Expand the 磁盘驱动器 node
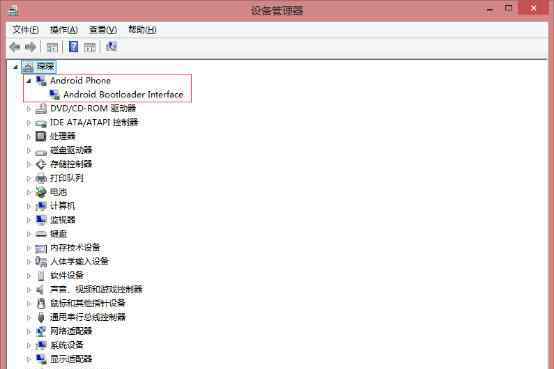The width and height of the screenshot is (554, 369). pos(29,150)
